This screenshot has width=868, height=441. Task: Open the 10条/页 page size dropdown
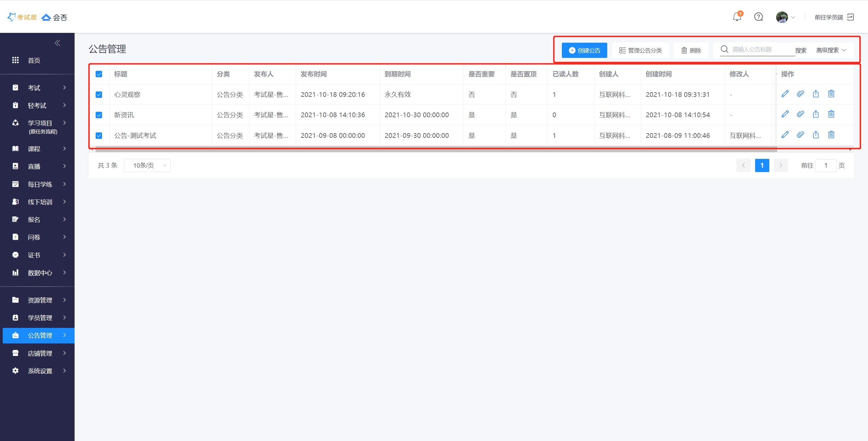pyautogui.click(x=147, y=165)
